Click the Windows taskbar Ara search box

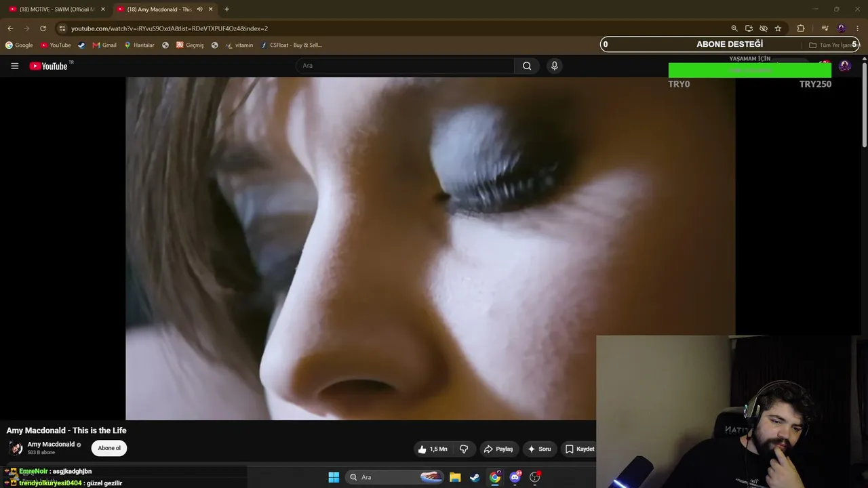pos(395,477)
